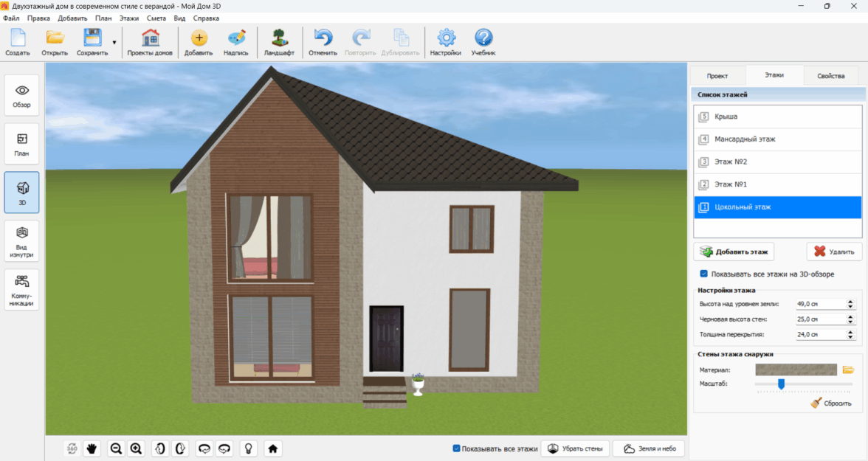Image resolution: width=868 pixels, height=461 pixels.
Task: Click the Проекты домов toolbar icon
Action: (x=150, y=43)
